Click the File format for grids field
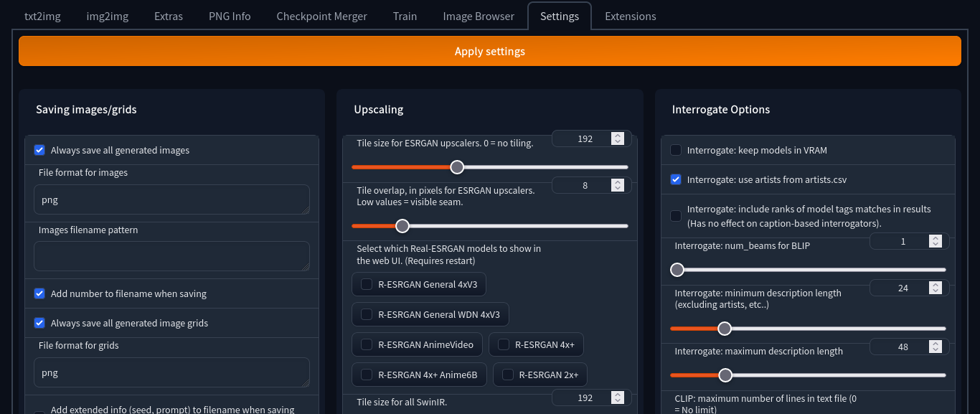The height and width of the screenshot is (414, 980). 171,373
